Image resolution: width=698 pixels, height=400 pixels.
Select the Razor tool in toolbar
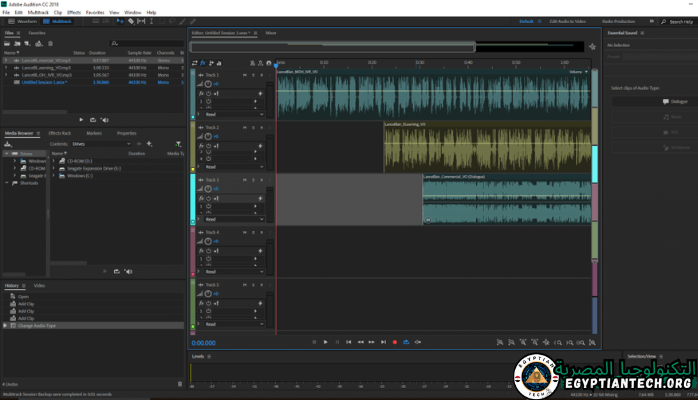tap(131, 20)
